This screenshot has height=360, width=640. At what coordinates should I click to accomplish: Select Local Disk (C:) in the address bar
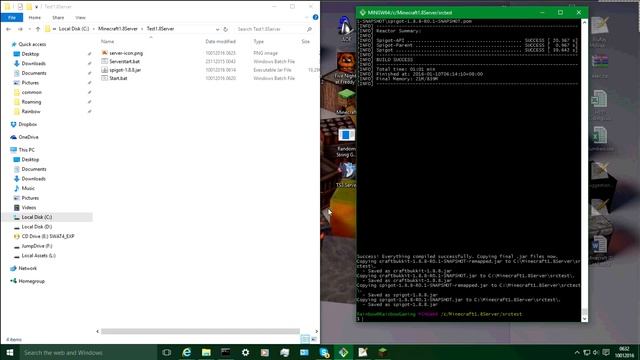click(x=74, y=29)
